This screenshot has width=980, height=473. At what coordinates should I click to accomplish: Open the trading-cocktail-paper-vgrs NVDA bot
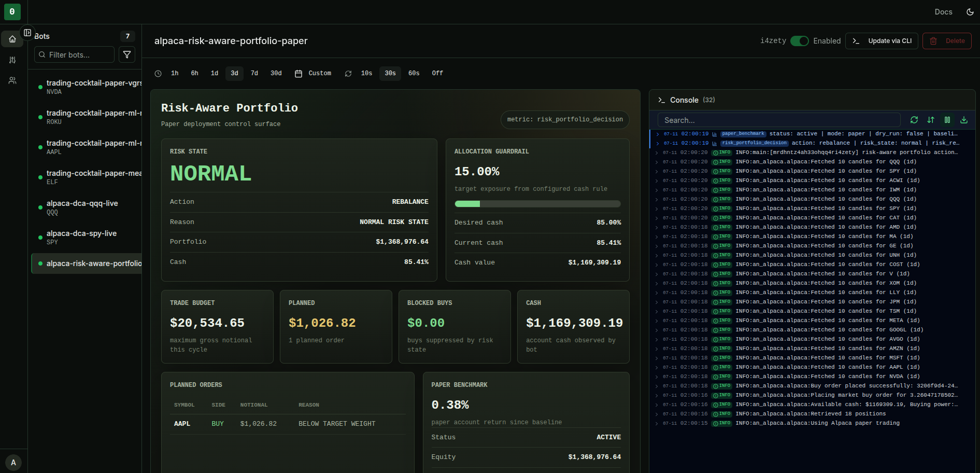click(87, 87)
